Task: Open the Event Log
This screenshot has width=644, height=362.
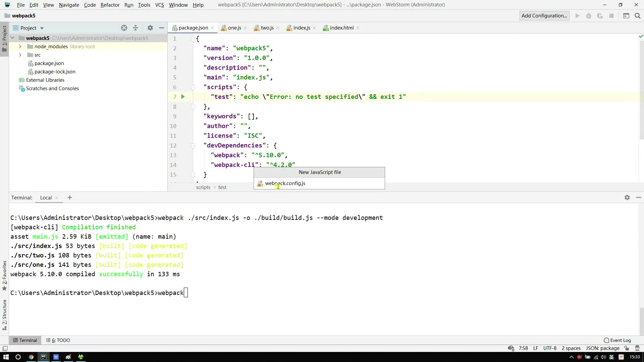Action: [x=617, y=340]
